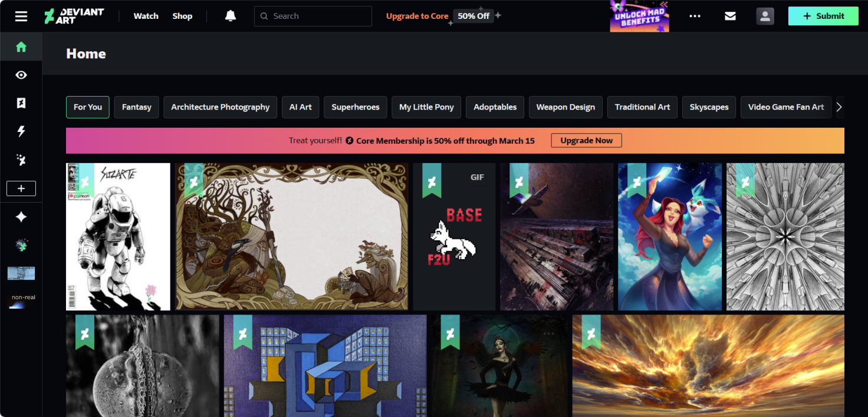The image size is (868, 417).
Task: Click the lightning bolt sidebar icon
Action: (21, 131)
